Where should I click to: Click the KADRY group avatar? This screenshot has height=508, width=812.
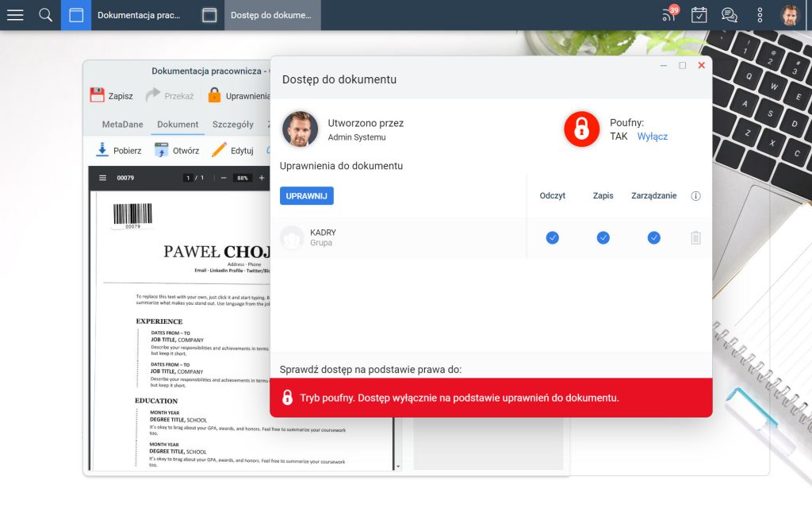(292, 237)
